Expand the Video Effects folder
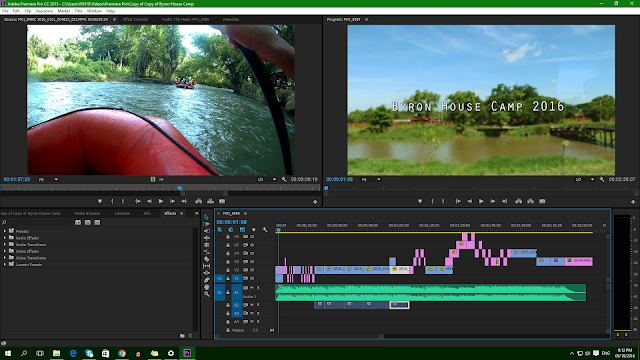Screen dimensions: 640x360 (5, 251)
